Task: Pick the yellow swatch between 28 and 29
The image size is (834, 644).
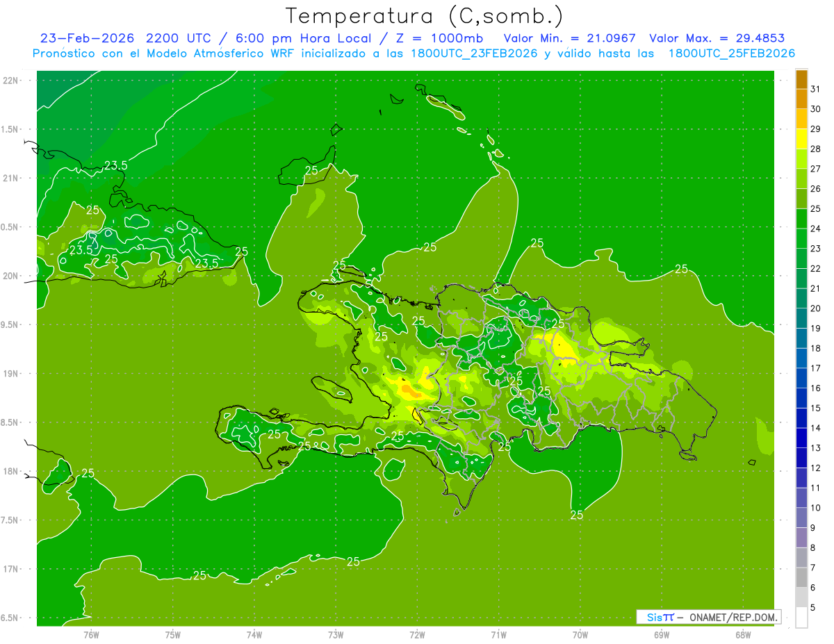Action: point(801,139)
